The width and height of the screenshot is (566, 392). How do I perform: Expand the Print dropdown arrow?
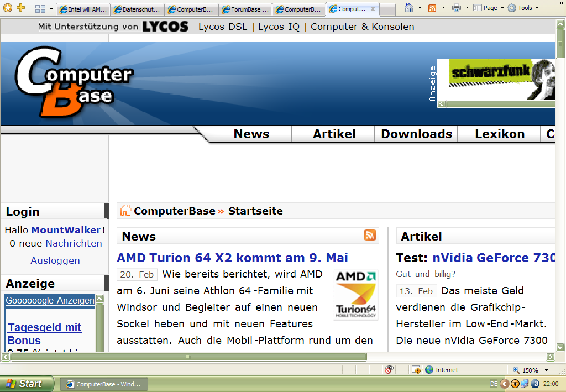467,8
